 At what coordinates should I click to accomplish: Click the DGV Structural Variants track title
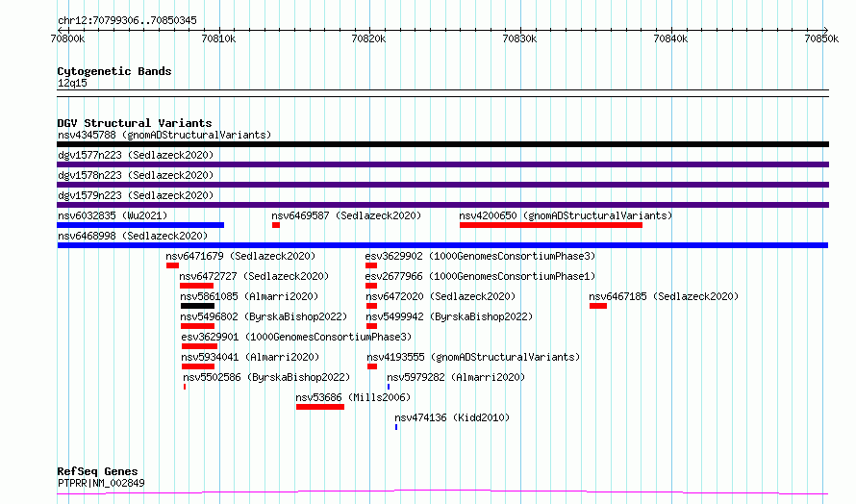point(135,123)
